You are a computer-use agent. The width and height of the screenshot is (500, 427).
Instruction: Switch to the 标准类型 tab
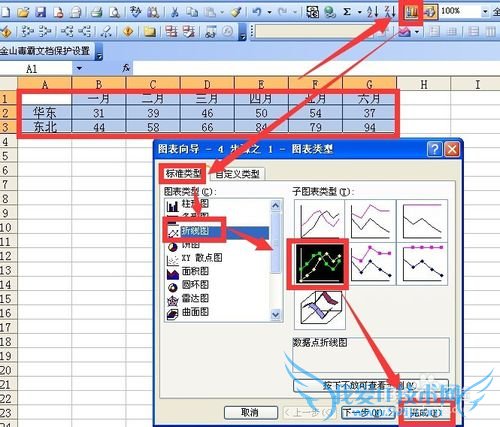[183, 173]
